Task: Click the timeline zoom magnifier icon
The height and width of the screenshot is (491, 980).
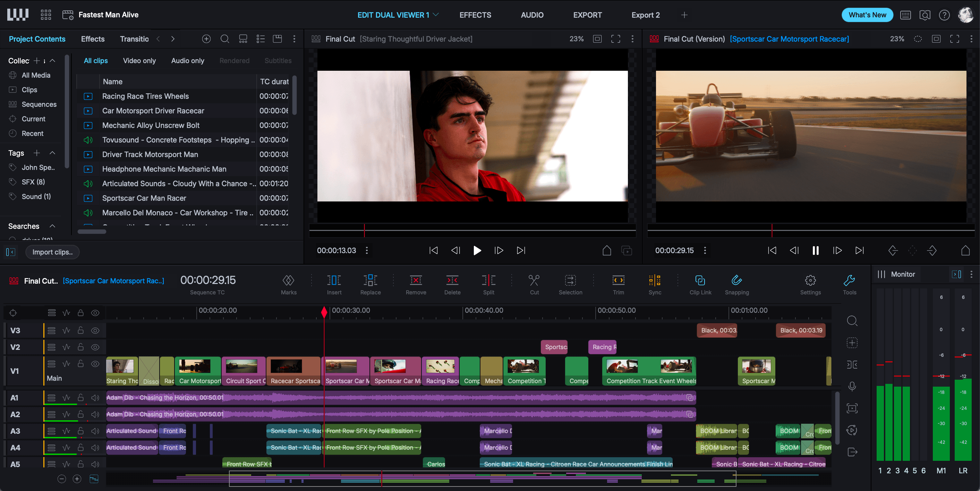Action: pyautogui.click(x=852, y=321)
